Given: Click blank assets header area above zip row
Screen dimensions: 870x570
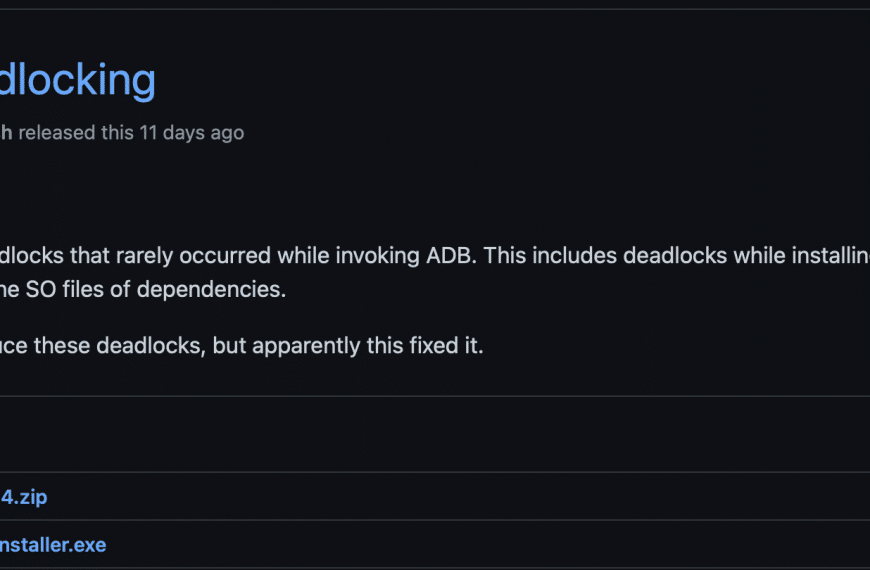Looking at the screenshot, I should 435,434.
